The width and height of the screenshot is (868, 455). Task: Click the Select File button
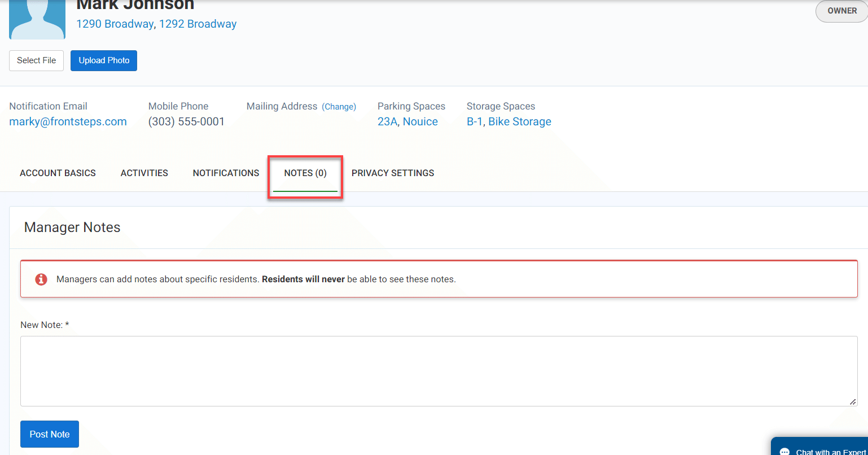[36, 60]
